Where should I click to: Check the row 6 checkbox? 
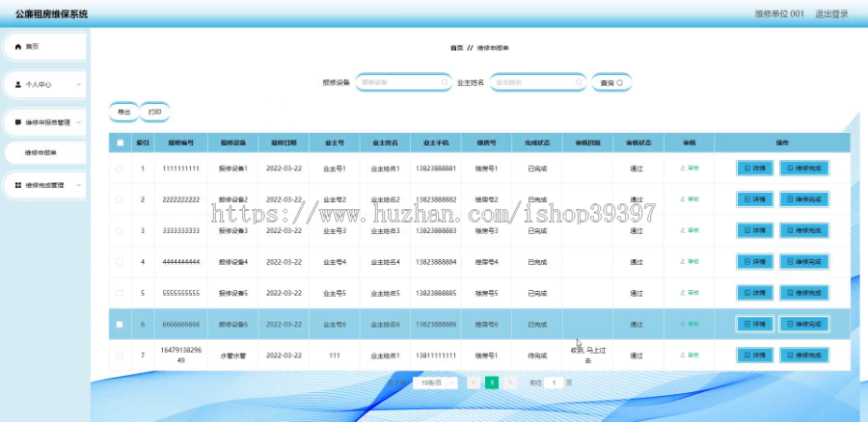point(120,325)
